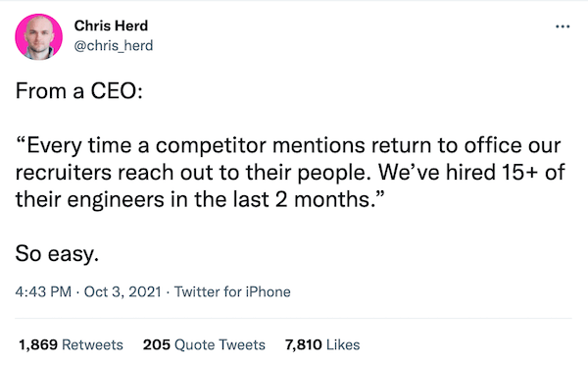Click the 7,810 likes count number

click(304, 344)
